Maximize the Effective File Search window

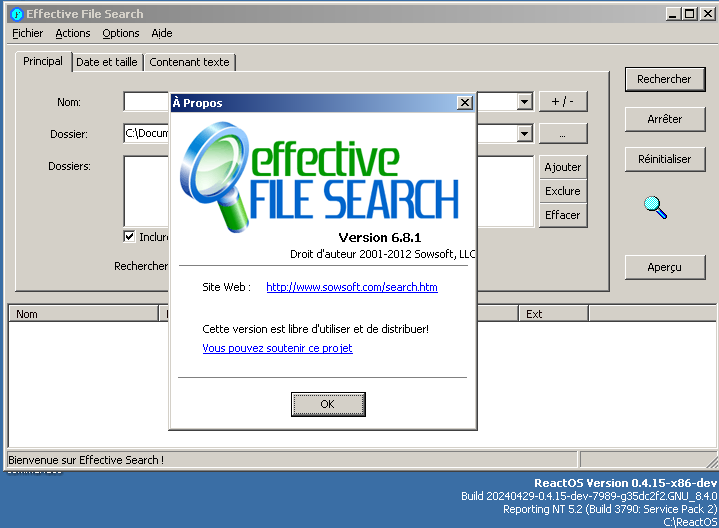click(x=689, y=14)
